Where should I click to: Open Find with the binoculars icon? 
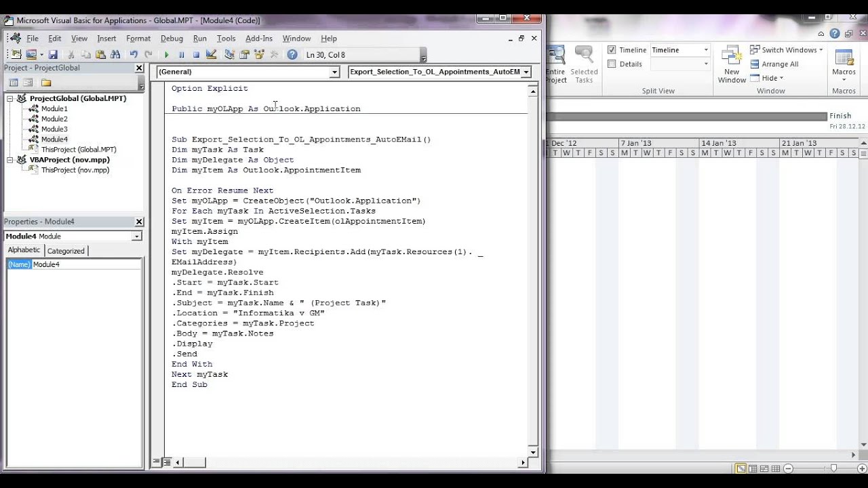tap(115, 54)
